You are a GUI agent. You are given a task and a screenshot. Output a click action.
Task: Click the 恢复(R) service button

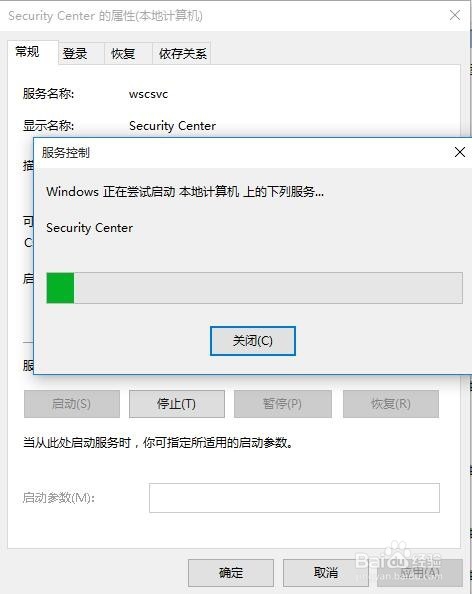click(391, 404)
